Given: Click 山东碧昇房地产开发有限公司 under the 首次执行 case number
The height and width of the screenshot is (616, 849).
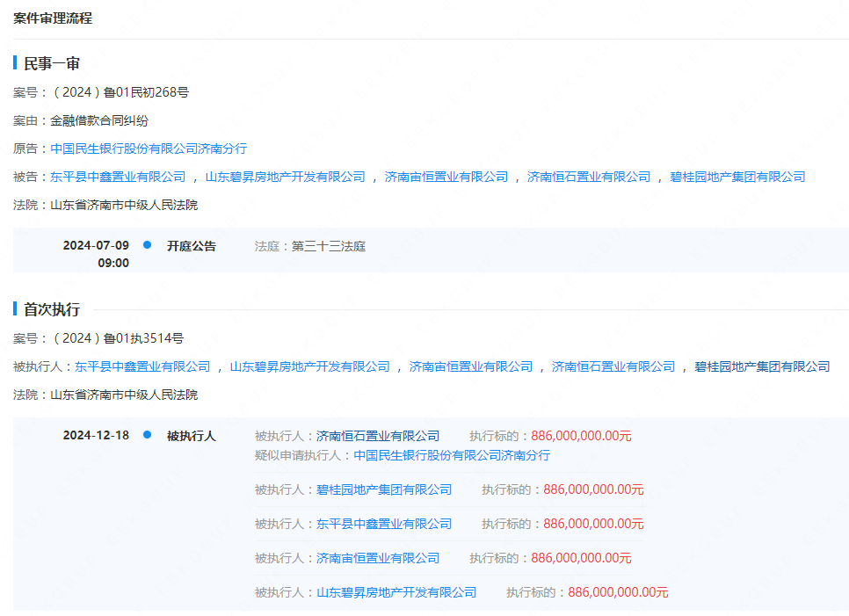Looking at the screenshot, I should (309, 366).
